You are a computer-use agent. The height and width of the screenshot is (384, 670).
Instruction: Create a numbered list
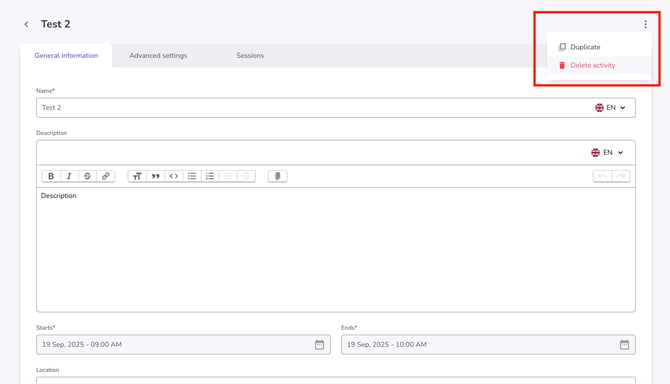coord(210,176)
